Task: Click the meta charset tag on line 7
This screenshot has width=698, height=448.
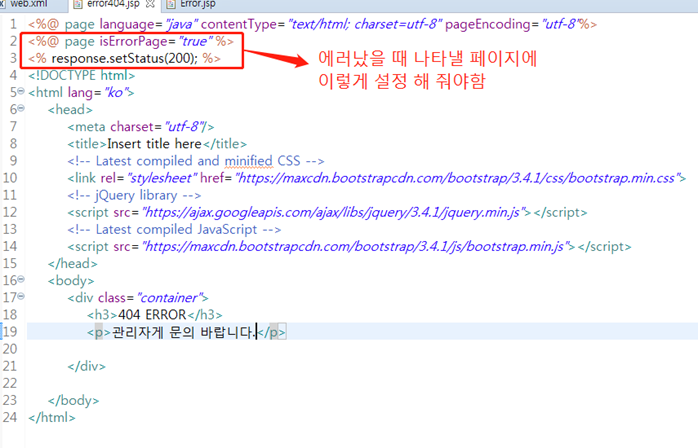Action: [x=141, y=127]
